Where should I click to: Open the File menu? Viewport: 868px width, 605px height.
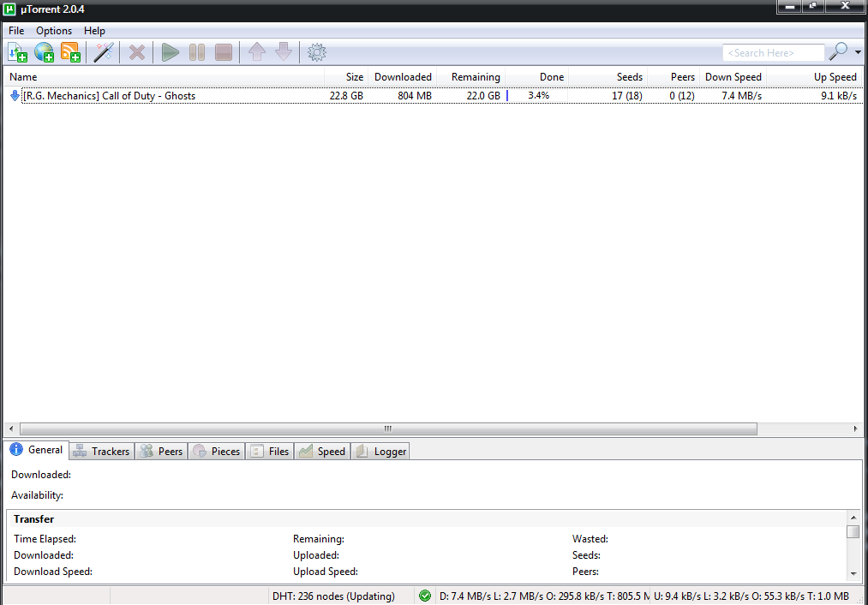pyautogui.click(x=16, y=31)
